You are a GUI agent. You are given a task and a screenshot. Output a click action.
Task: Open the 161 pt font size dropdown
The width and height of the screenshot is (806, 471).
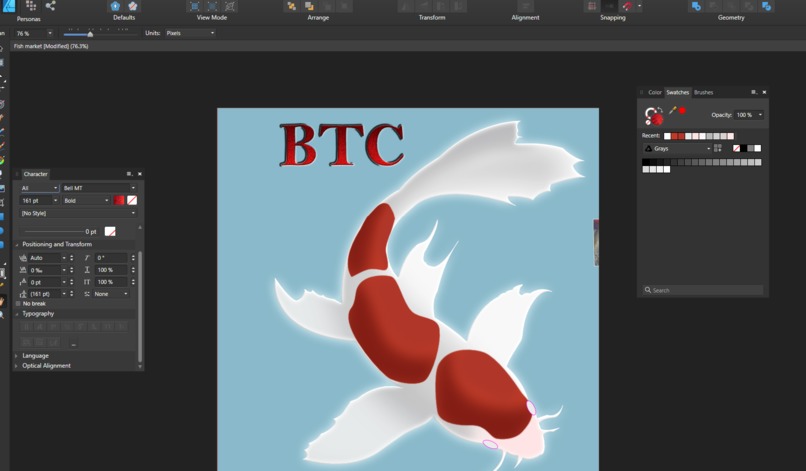click(x=55, y=201)
